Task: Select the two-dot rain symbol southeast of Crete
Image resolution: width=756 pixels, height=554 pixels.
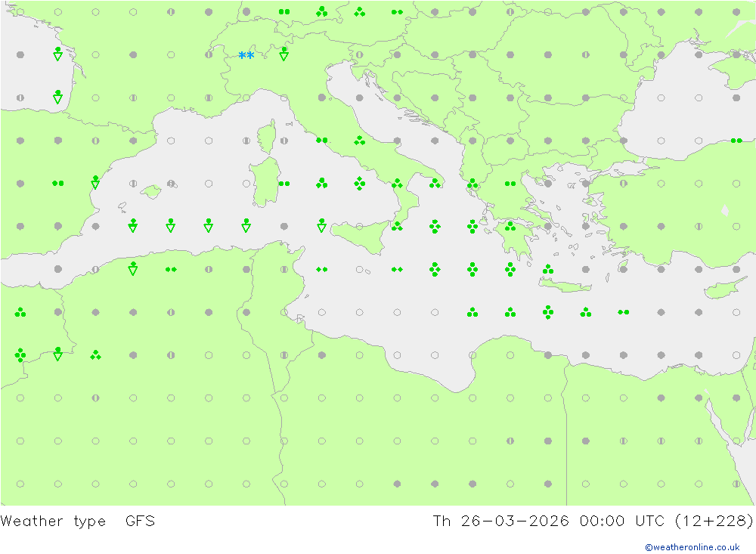Action: pyautogui.click(x=624, y=312)
